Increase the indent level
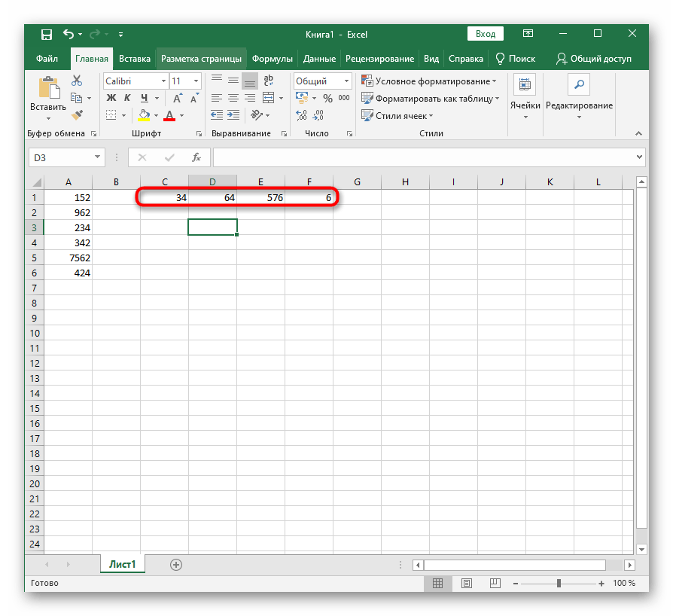Image resolution: width=673 pixels, height=616 pixels. (x=233, y=114)
